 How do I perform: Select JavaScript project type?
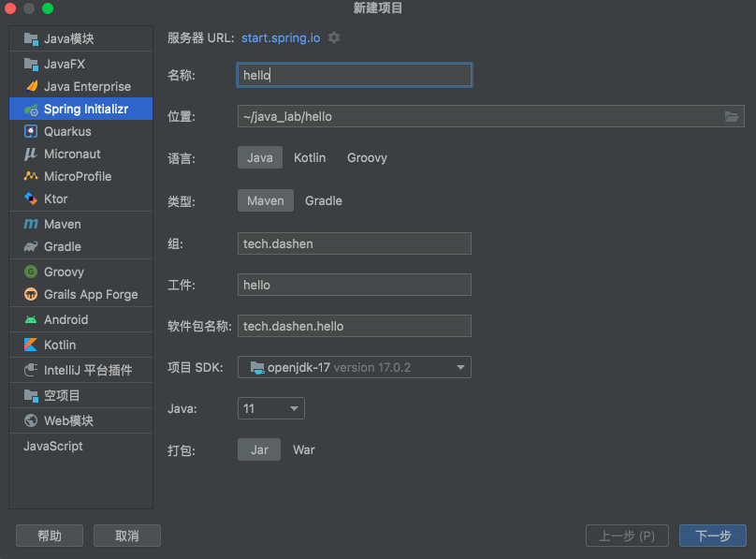pyautogui.click(x=53, y=446)
